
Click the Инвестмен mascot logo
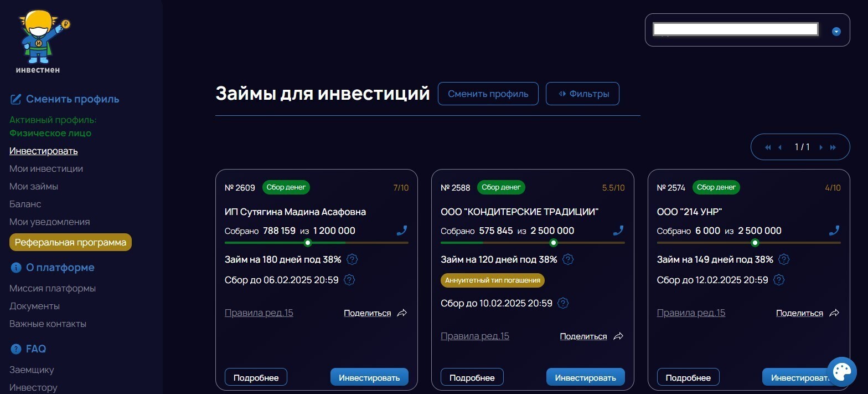(x=42, y=42)
